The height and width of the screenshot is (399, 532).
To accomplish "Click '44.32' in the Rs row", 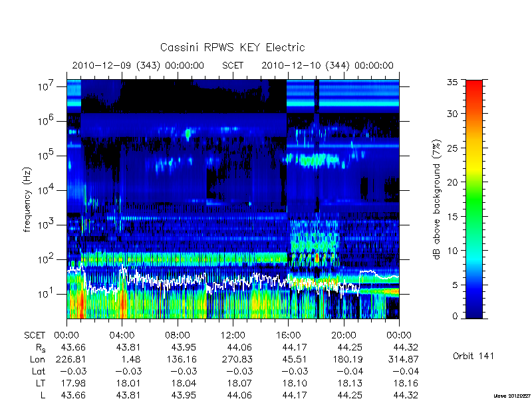I will [x=406, y=347].
